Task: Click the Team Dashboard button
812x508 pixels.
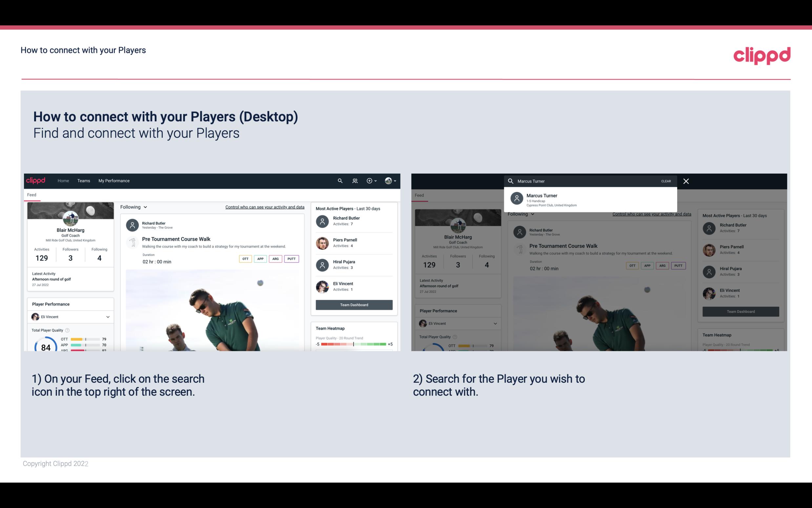Action: [354, 304]
